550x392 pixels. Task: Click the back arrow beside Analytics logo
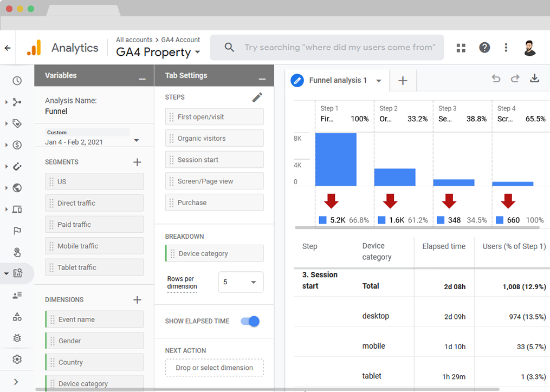[8, 48]
